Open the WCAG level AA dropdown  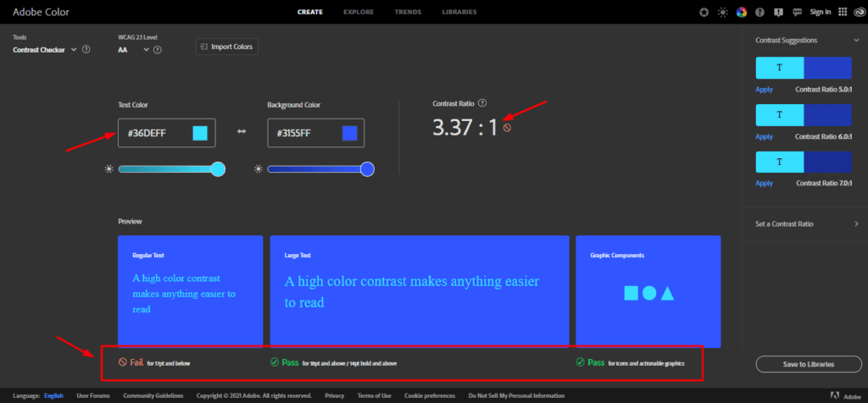pyautogui.click(x=133, y=50)
